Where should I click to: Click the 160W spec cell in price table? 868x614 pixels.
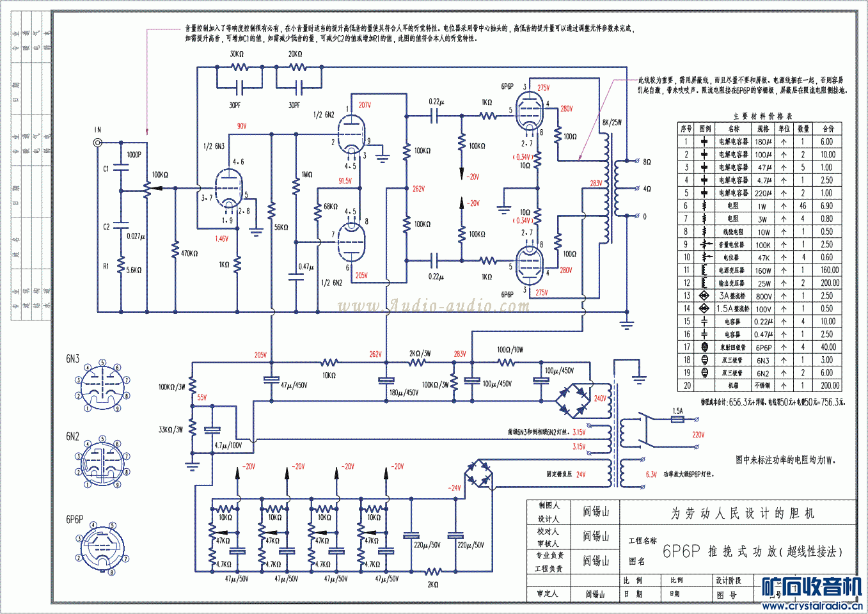pyautogui.click(x=763, y=271)
